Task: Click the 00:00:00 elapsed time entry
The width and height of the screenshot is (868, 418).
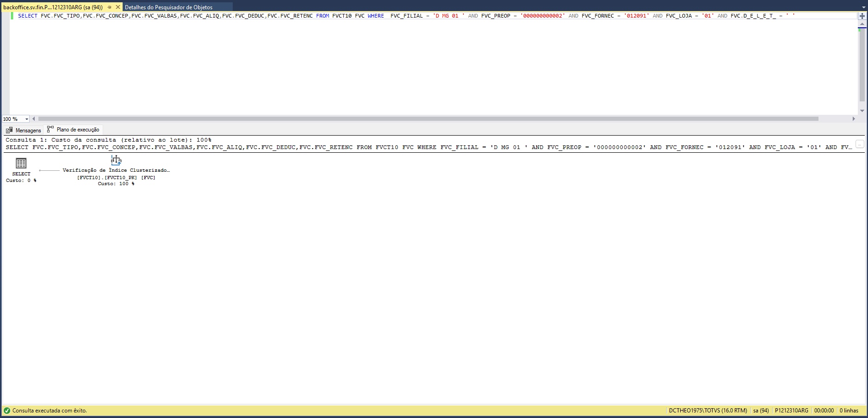Action: [824, 411]
